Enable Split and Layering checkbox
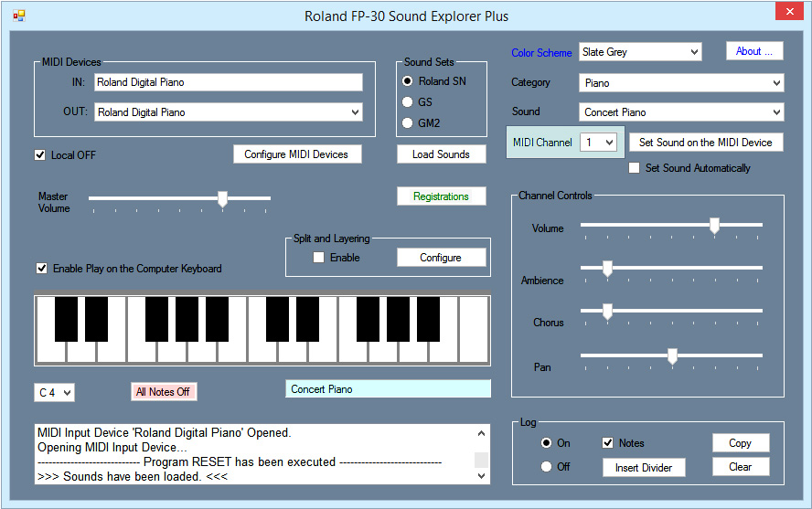812x509 pixels. click(318, 257)
